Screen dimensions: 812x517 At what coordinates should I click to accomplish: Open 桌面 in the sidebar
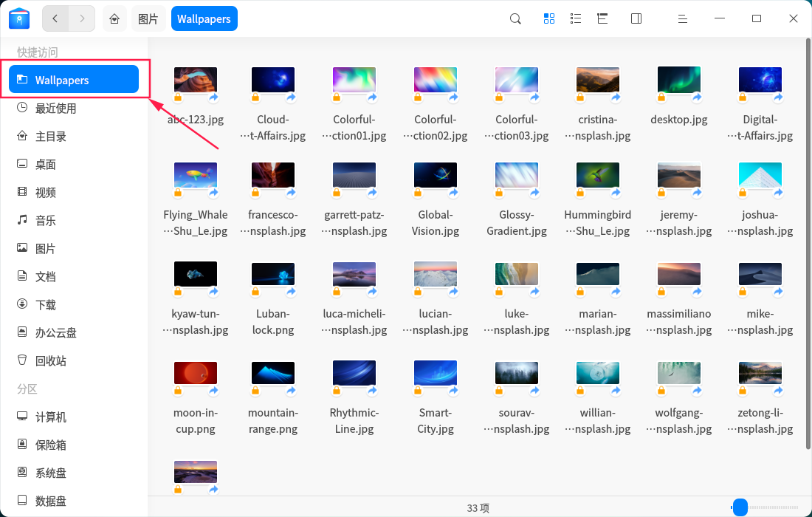(x=74, y=164)
